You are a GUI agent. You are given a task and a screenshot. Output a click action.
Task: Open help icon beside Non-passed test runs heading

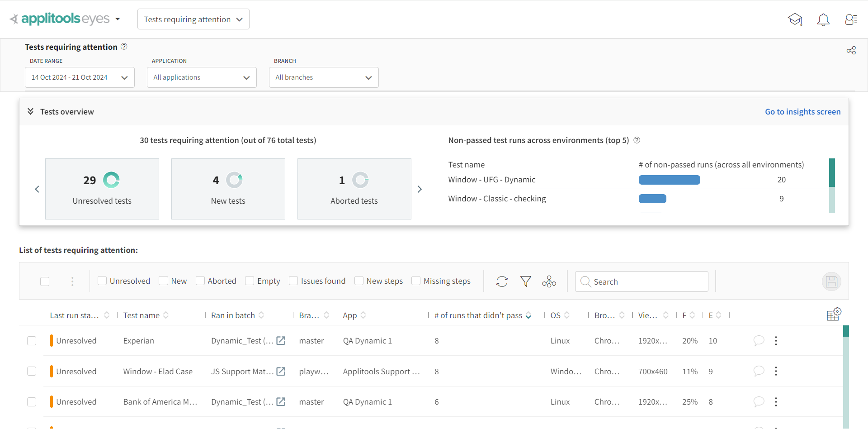click(x=637, y=140)
